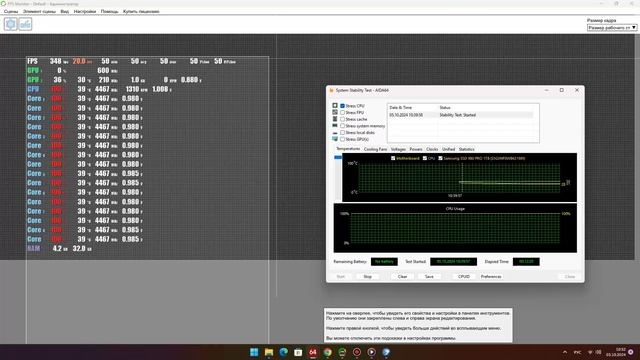Toggle the Motherboard temperature graph checkbox
The width and height of the screenshot is (640, 360).
point(393,158)
